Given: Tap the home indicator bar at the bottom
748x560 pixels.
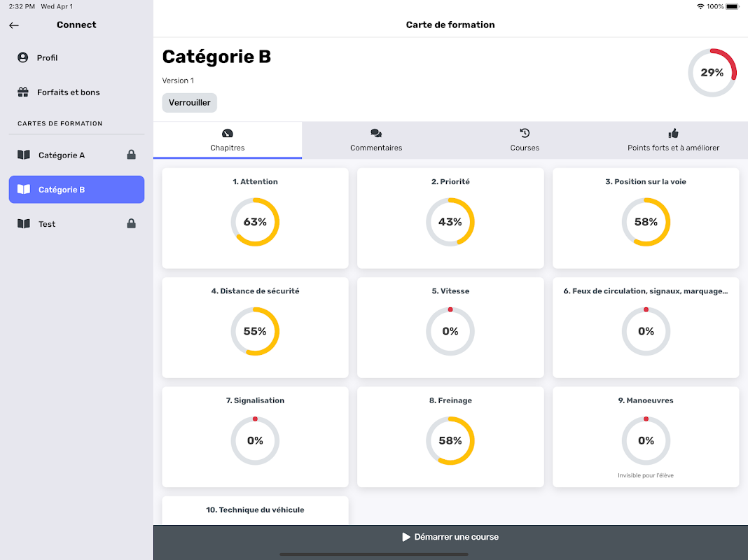Looking at the screenshot, I should [373, 554].
